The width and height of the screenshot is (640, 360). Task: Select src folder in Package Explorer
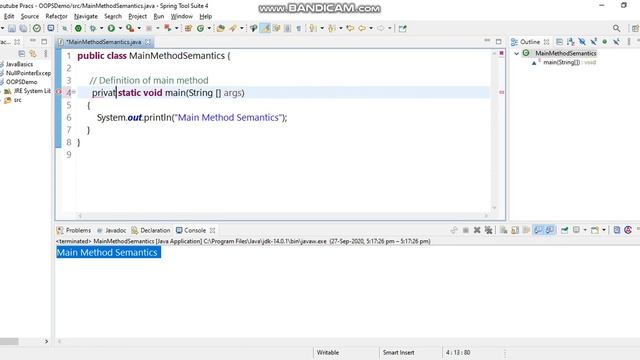[18, 100]
